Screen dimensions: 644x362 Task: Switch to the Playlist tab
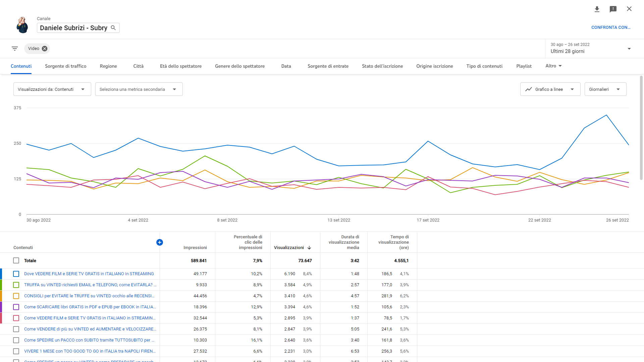524,66
